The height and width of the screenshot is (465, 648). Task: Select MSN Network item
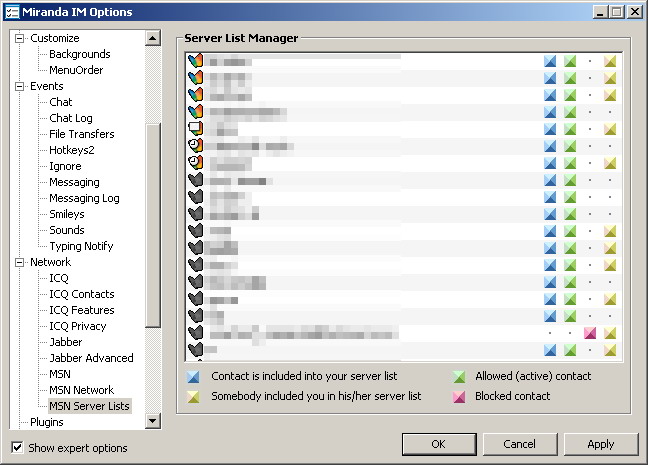81,390
